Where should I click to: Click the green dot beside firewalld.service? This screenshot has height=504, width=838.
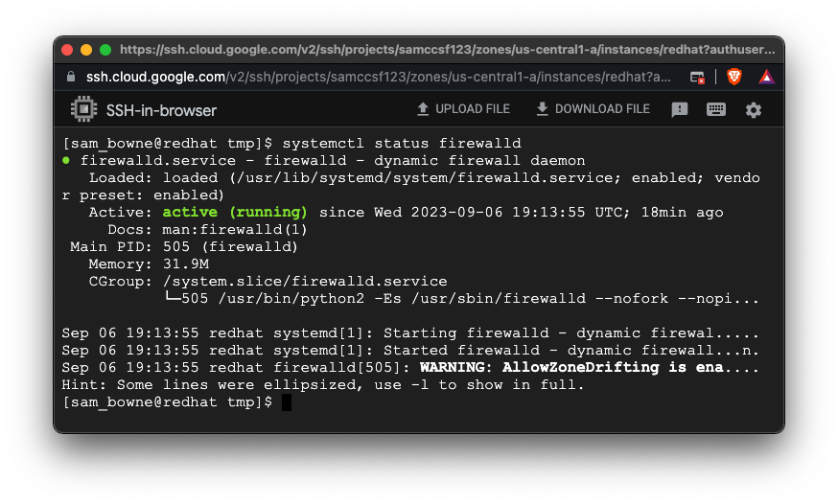point(66,160)
